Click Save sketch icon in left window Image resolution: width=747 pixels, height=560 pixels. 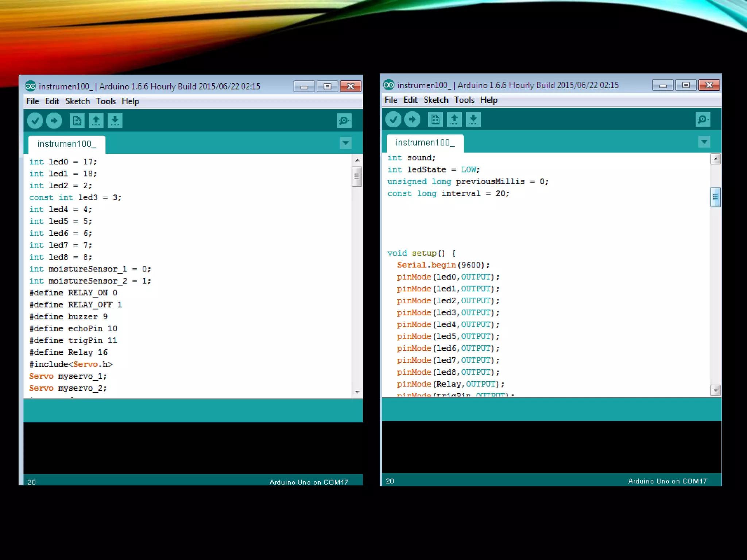pyautogui.click(x=115, y=121)
